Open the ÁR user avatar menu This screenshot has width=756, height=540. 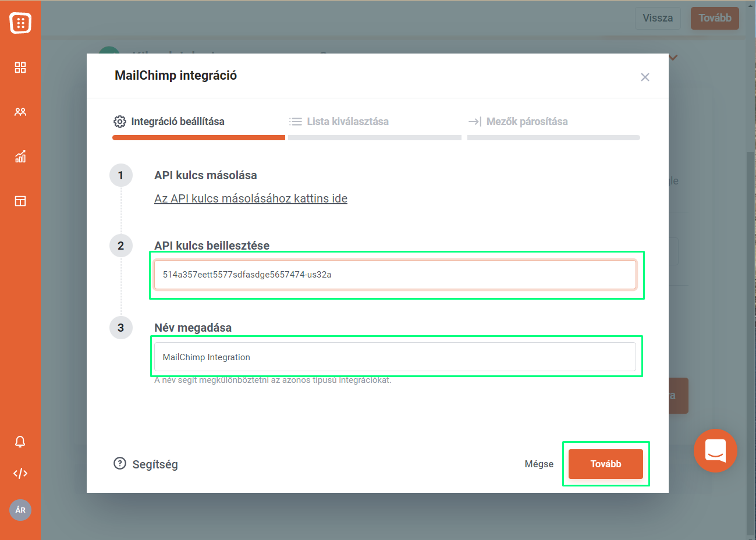tap(20, 510)
